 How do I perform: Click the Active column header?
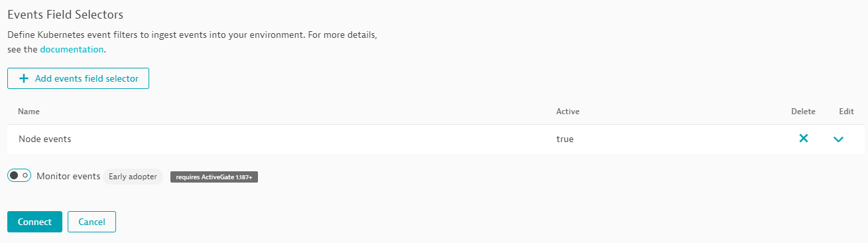pos(568,112)
